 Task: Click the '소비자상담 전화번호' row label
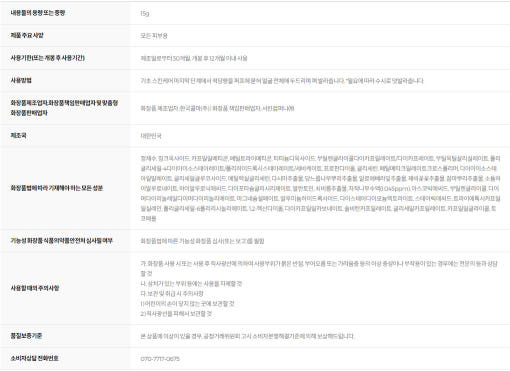(35, 358)
